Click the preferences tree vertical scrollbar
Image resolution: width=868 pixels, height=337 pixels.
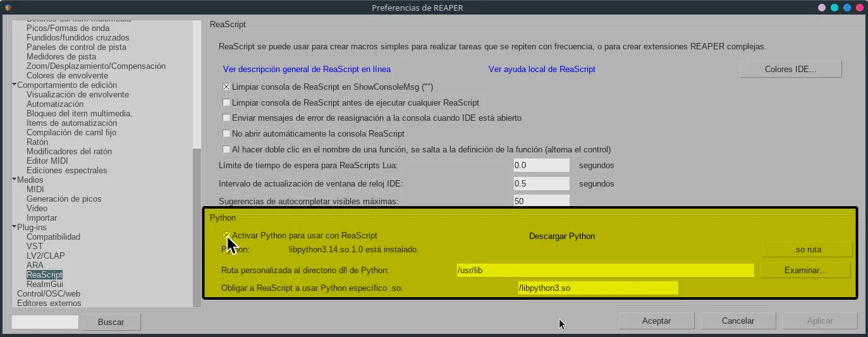point(197,164)
